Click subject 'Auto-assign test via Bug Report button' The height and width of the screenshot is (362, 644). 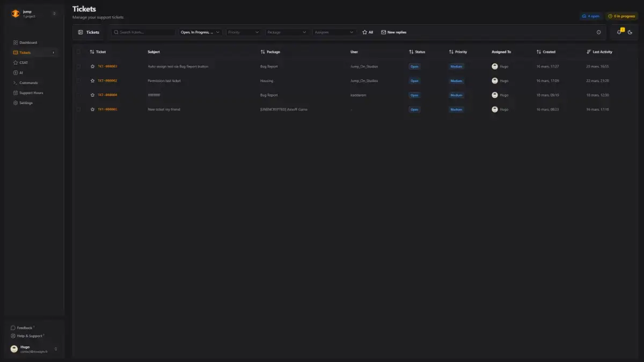pos(178,67)
